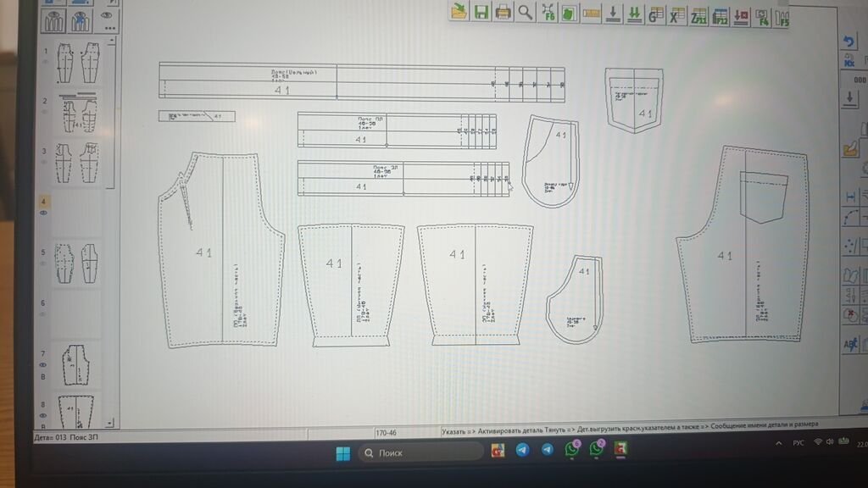
Task: Select highlighted layer number 4
Action: click(44, 202)
